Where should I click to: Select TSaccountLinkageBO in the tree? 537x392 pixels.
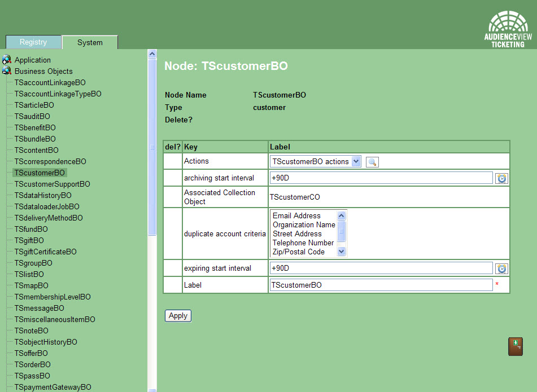tap(50, 82)
